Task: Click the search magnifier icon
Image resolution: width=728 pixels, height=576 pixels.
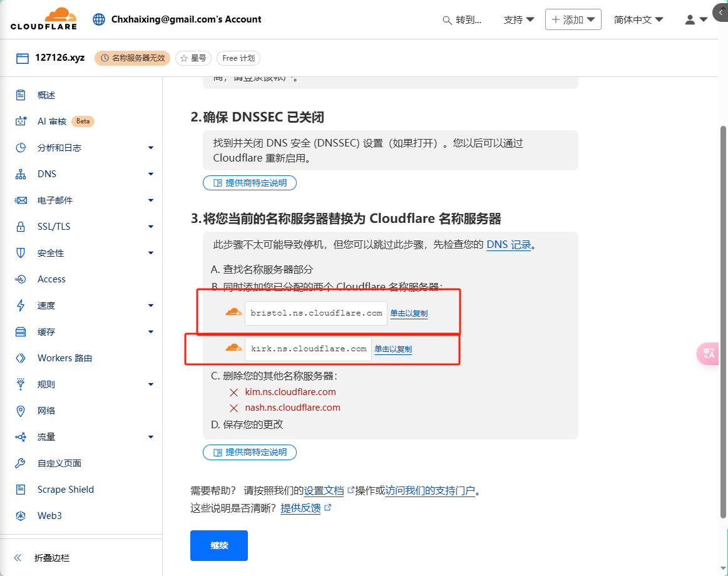Action: click(447, 20)
